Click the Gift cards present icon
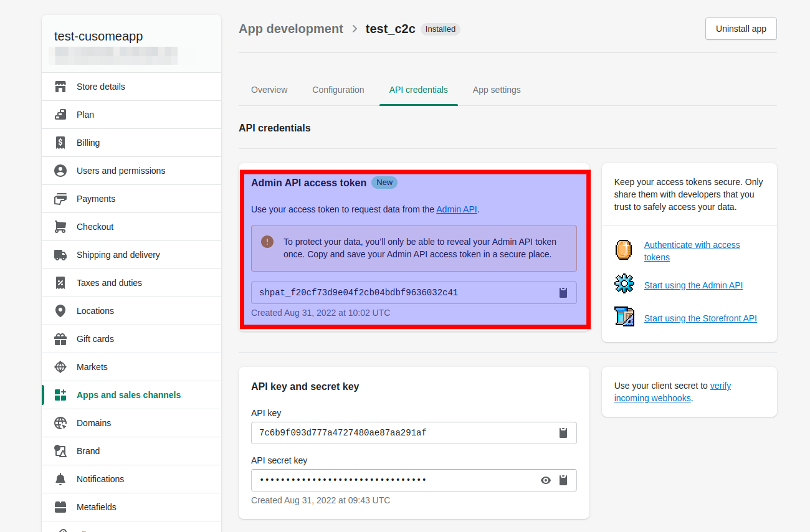The width and height of the screenshot is (810, 532). point(60,339)
